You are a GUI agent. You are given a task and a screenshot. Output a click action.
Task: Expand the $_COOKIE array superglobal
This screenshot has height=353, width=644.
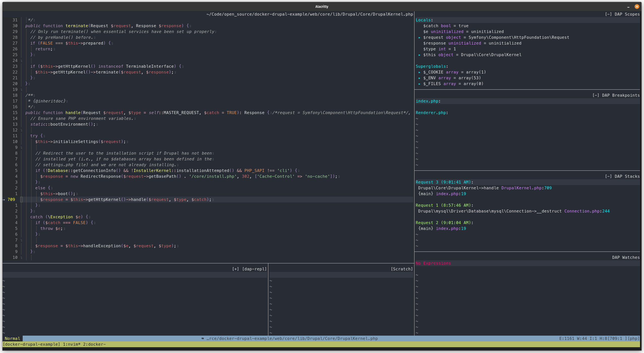coord(419,72)
